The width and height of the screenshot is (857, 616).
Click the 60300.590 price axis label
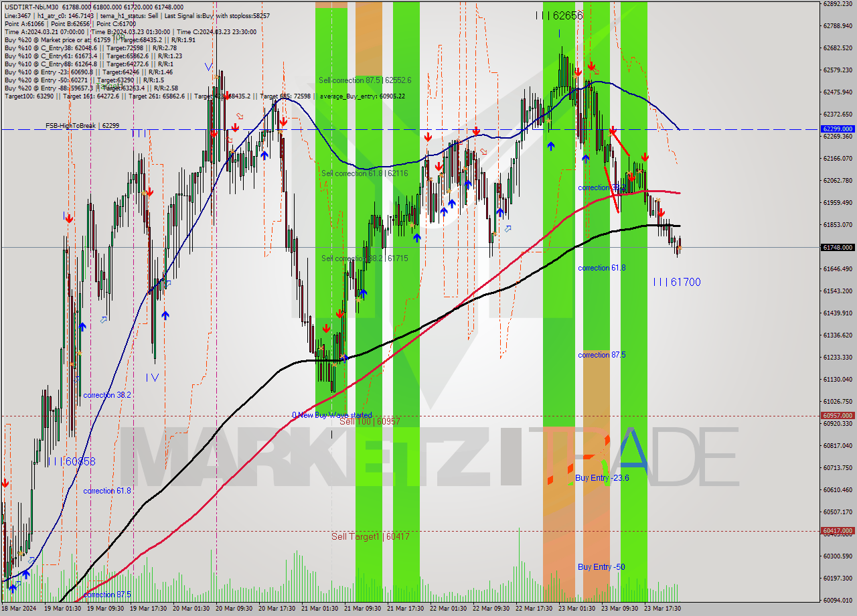pyautogui.click(x=838, y=556)
